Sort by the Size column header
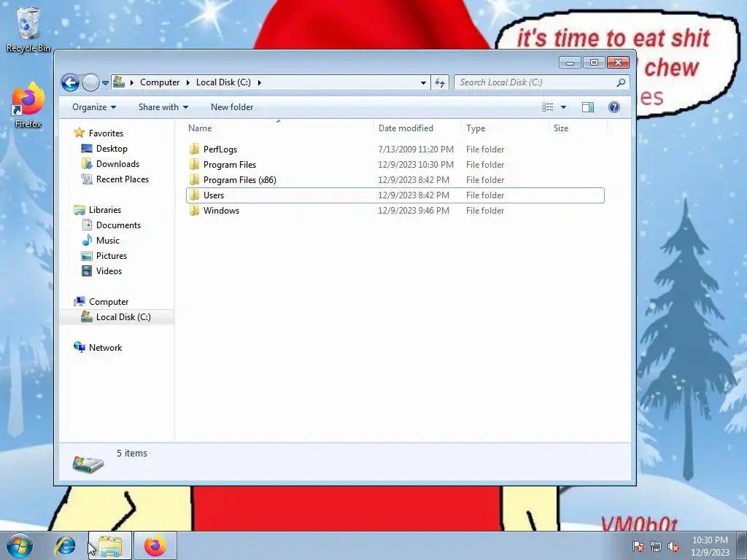 tap(578, 128)
